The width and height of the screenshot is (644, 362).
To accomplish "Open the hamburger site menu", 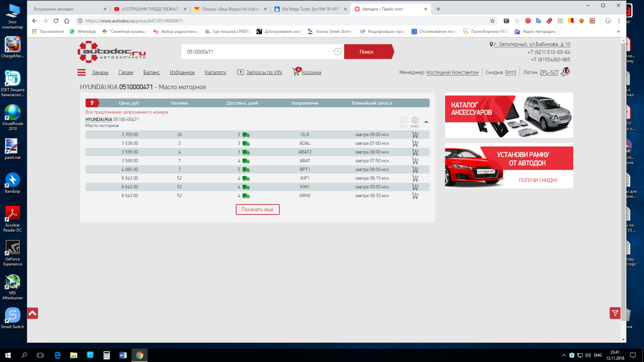I will 81,72.
